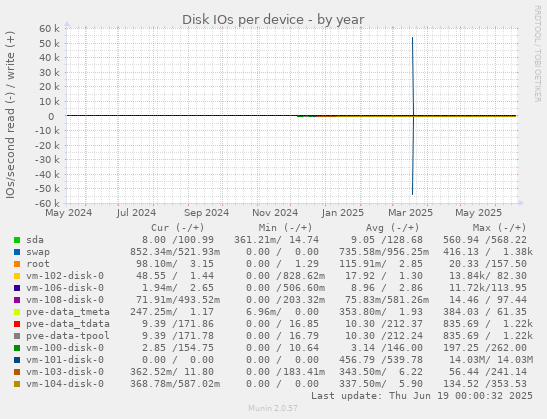
Task: Select the vm-100-disk-0 legend label
Action: pyautogui.click(x=65, y=348)
